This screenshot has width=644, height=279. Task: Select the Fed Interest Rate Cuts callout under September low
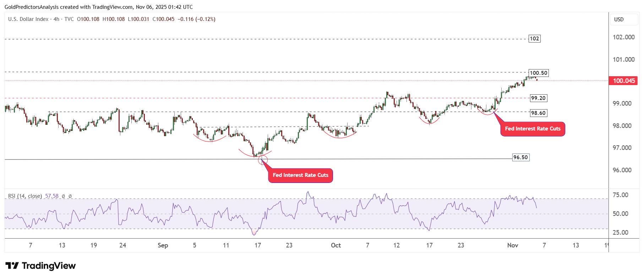click(300, 175)
